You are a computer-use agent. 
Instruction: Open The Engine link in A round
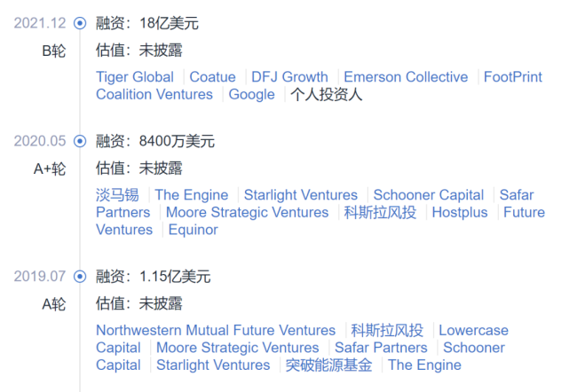(424, 365)
